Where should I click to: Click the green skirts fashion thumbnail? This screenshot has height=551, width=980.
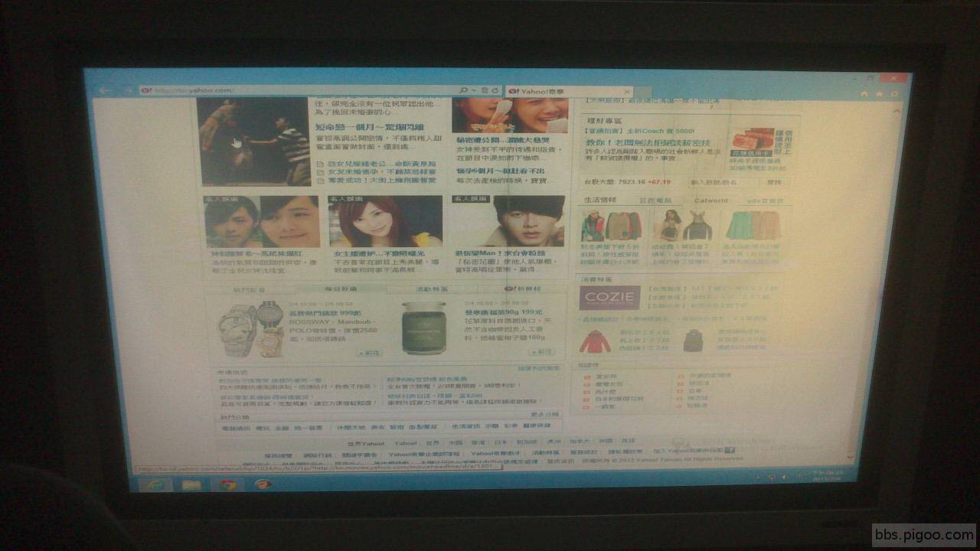pyautogui.click(x=753, y=225)
